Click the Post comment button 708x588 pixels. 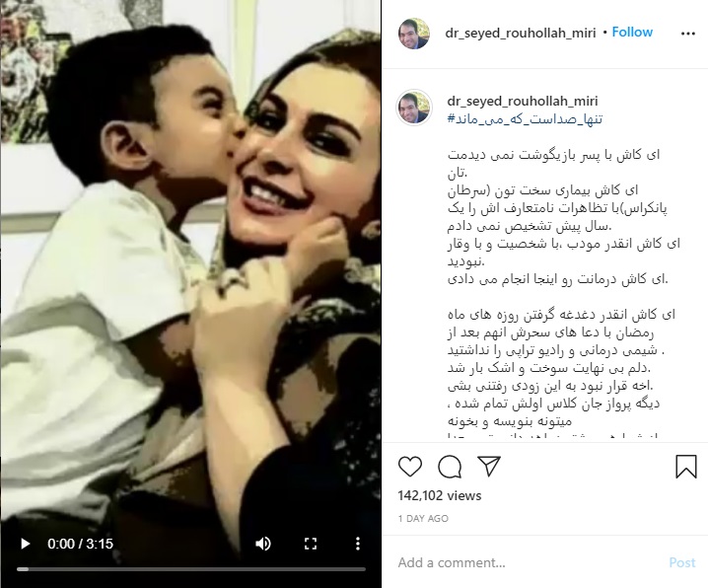coord(682,562)
